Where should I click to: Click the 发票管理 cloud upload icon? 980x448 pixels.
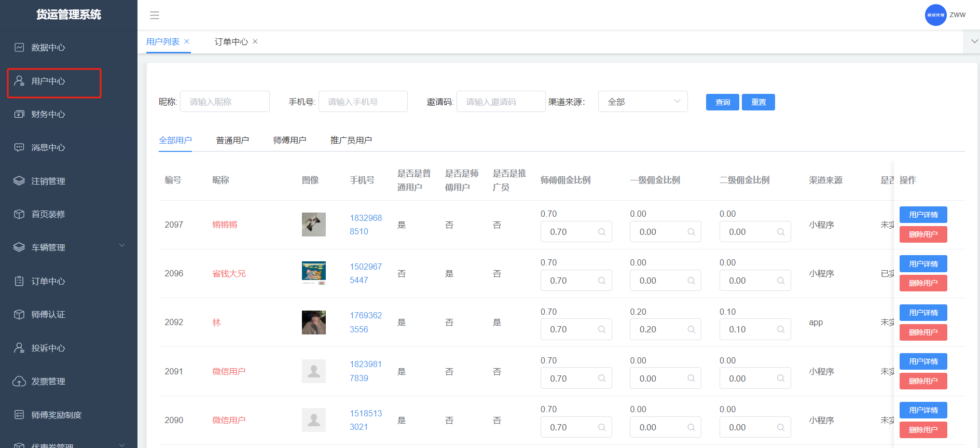click(19, 382)
